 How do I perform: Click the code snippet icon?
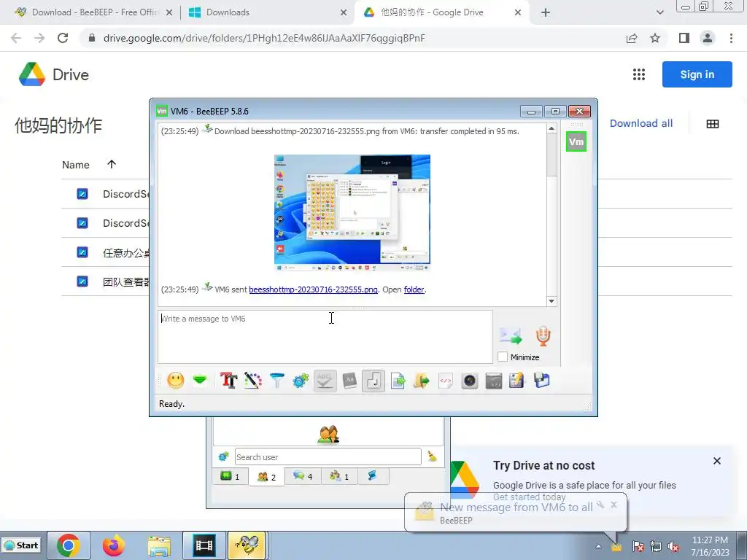(x=446, y=381)
